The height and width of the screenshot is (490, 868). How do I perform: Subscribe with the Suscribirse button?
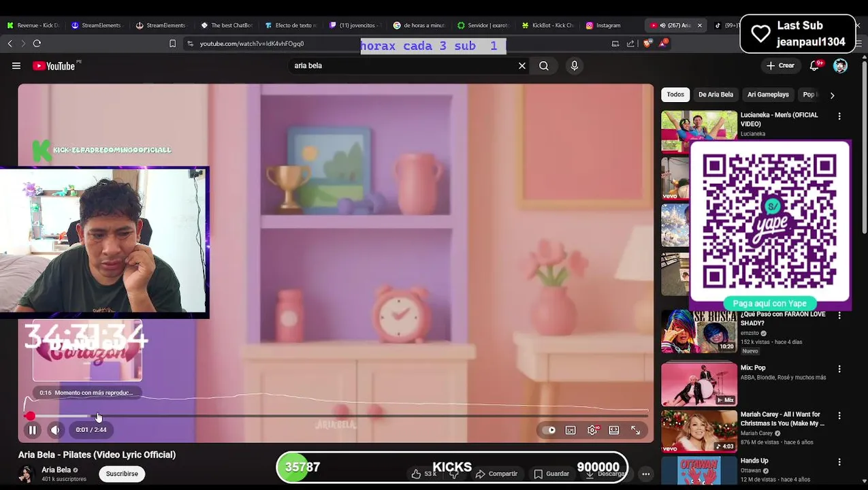pyautogui.click(x=122, y=474)
